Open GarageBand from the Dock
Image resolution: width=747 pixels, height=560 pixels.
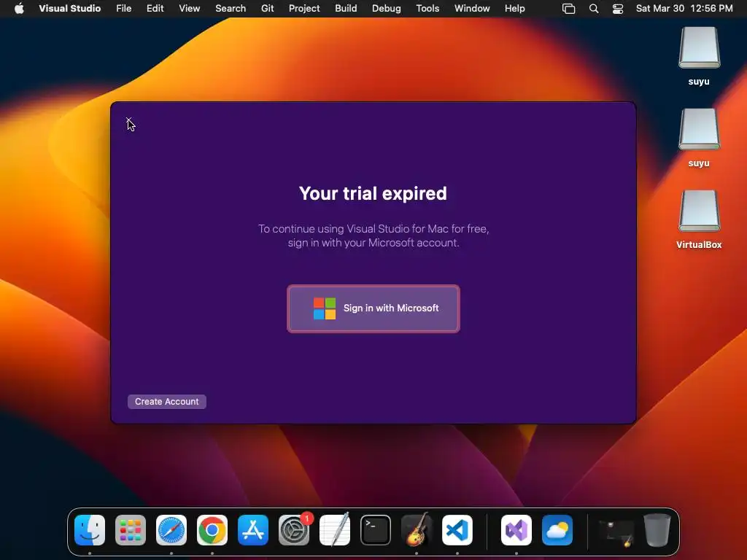coord(417,530)
